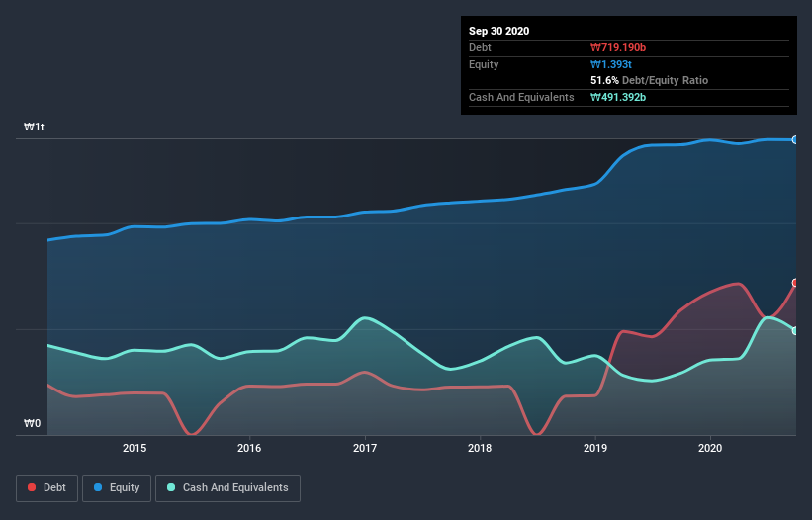Screen dimensions: 812x520
Task: Toggle Cash And Equivalents legend button
Action: [227, 488]
